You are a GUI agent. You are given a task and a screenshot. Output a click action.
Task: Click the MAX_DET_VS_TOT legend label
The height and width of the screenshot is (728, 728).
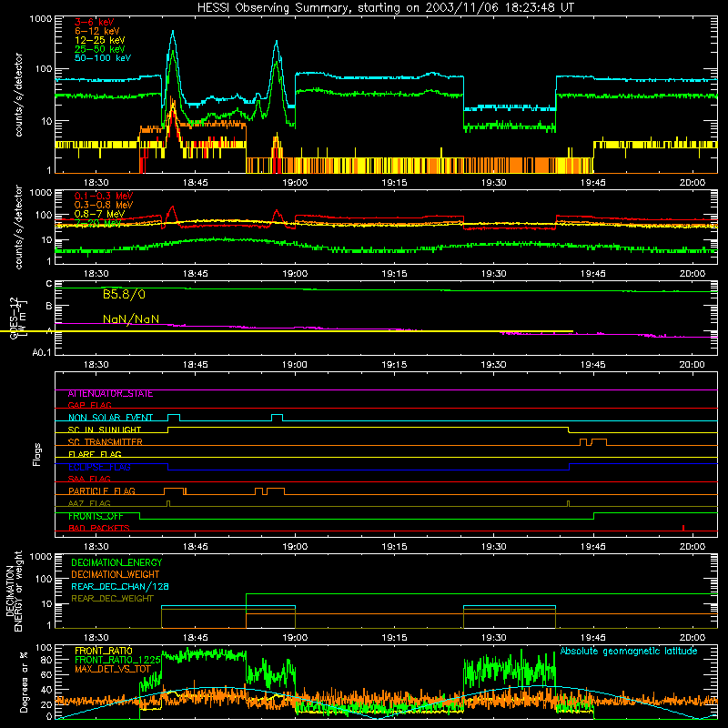[113, 669]
